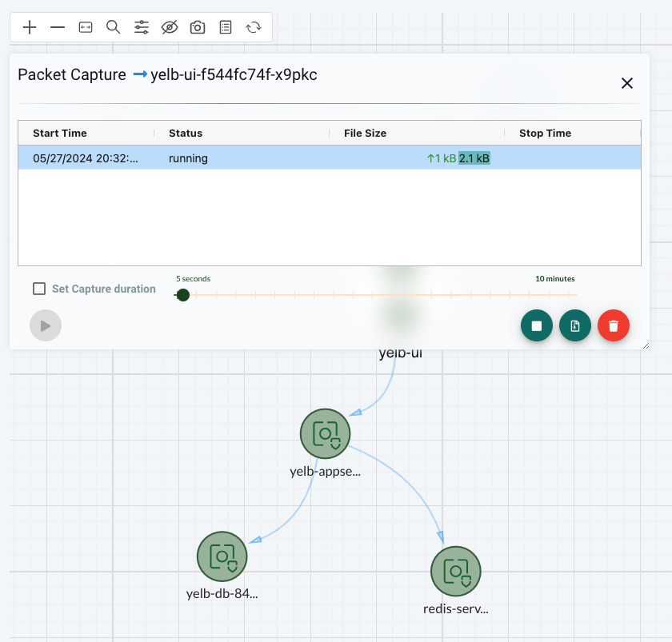The image size is (672, 642).
Task: Toggle the crossed-eye visibility icon
Action: pos(170,27)
